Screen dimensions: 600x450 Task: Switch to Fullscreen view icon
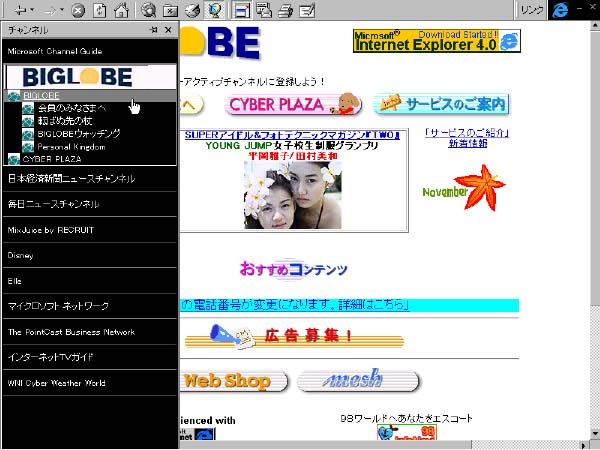tap(241, 10)
